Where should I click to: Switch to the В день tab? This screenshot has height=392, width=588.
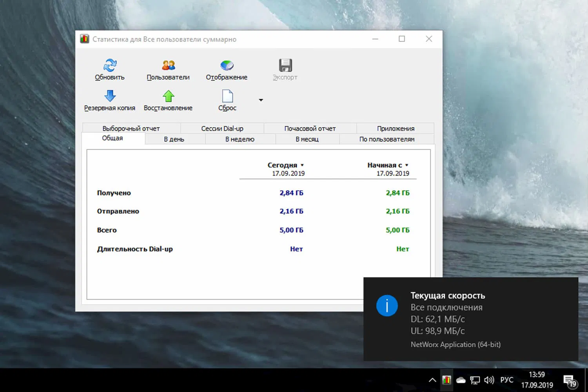pyautogui.click(x=174, y=139)
